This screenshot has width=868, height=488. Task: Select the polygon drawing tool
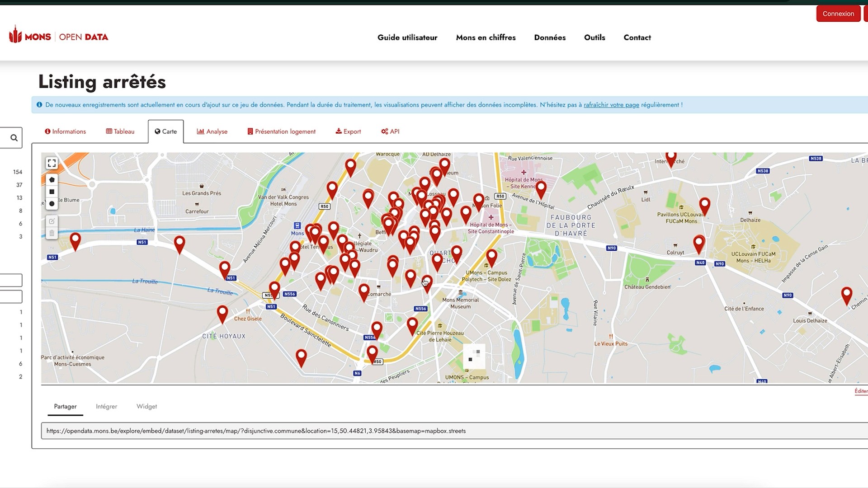pos(52,180)
